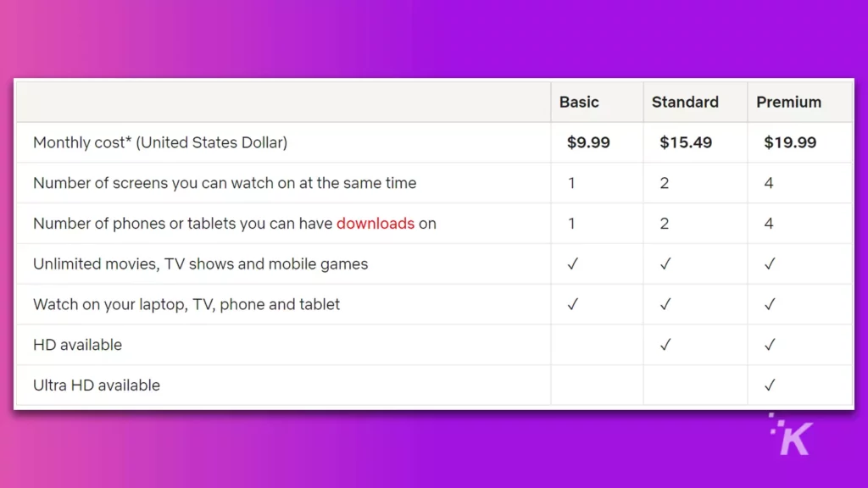Select the Premium plan column header

pyautogui.click(x=789, y=103)
